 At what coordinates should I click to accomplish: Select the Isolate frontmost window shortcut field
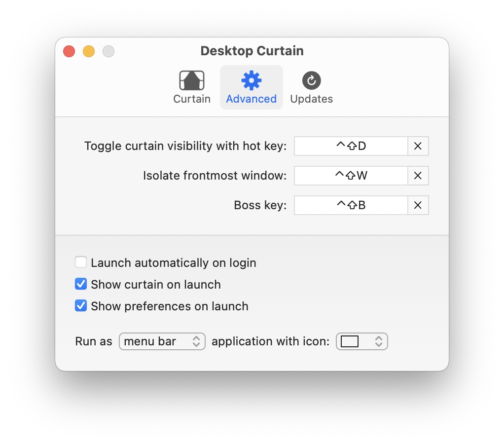coord(351,176)
